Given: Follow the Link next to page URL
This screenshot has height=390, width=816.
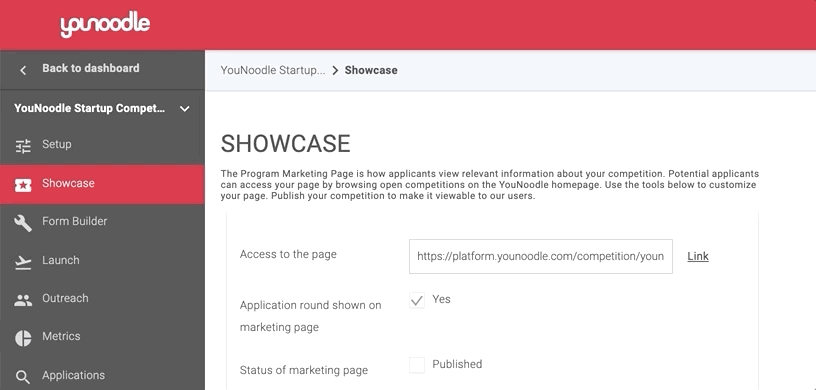Looking at the screenshot, I should [x=698, y=256].
